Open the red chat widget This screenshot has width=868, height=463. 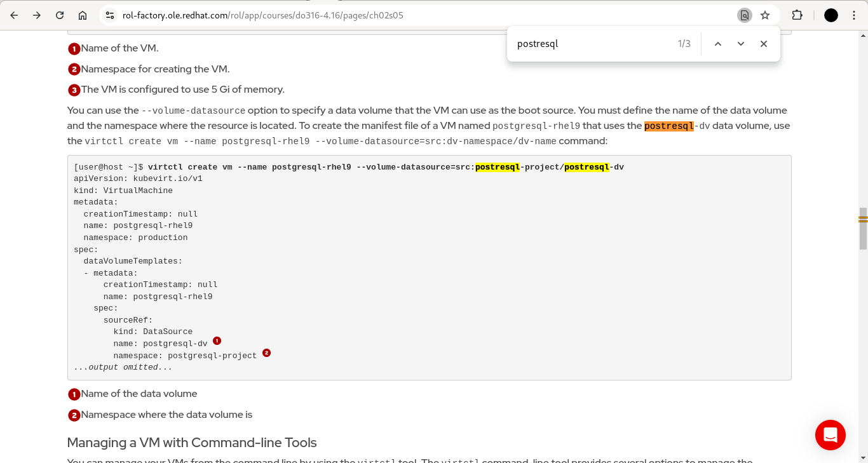point(831,435)
